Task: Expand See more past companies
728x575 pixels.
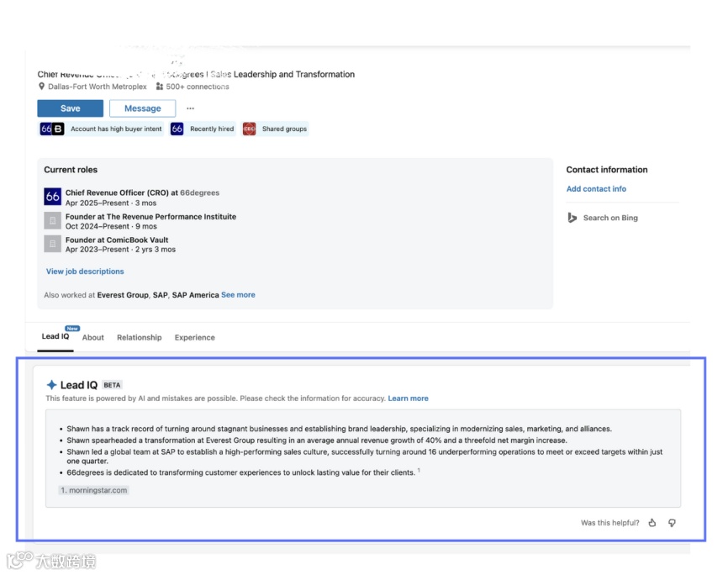Action: [x=238, y=294]
